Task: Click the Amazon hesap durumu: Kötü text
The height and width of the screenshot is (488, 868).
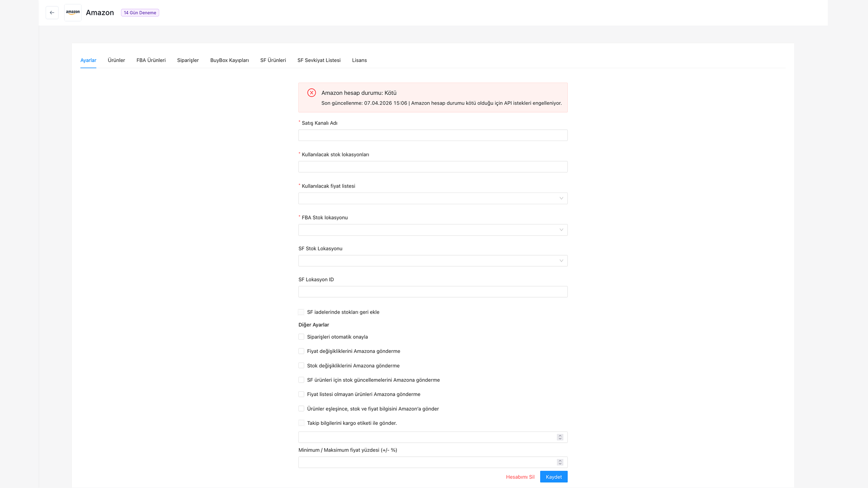Action: [x=359, y=93]
